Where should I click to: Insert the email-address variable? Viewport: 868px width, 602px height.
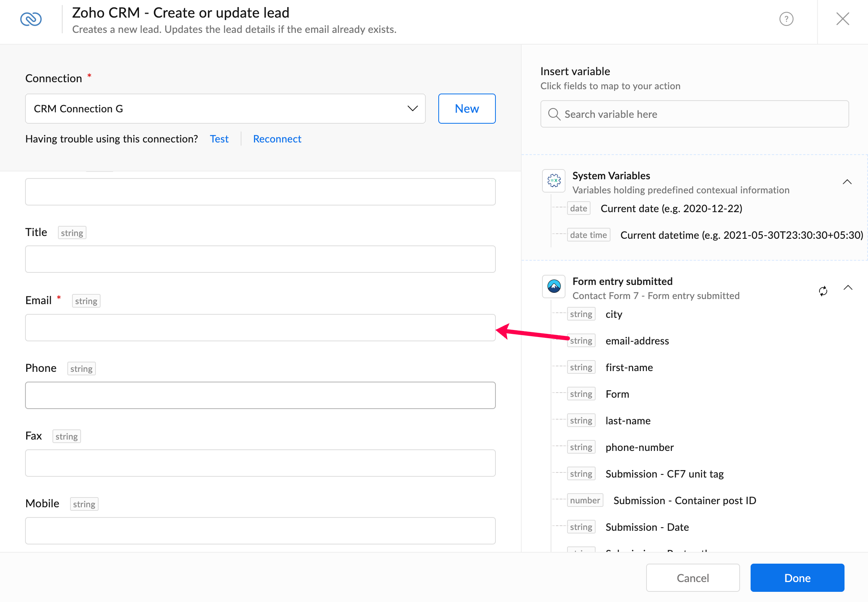coord(637,341)
